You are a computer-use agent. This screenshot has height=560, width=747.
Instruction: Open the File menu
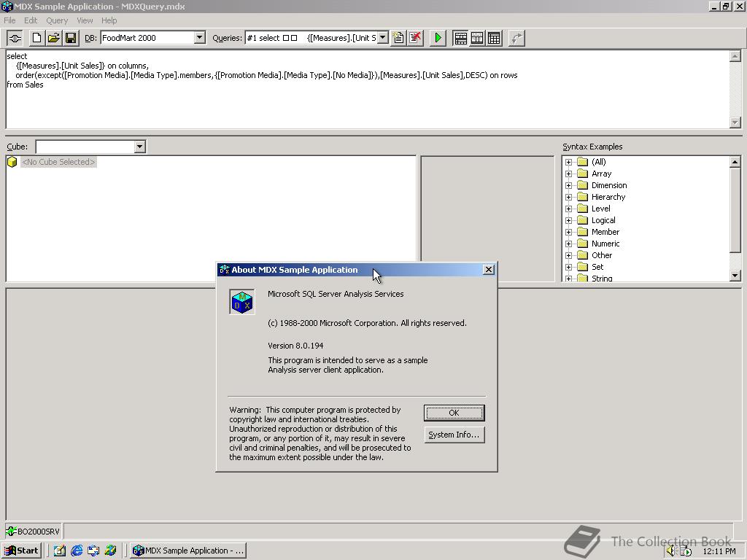9,20
